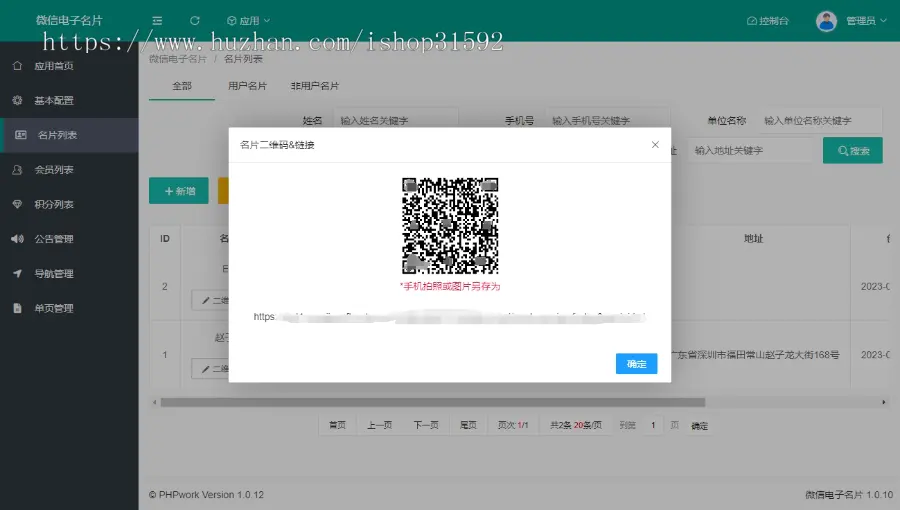
Task: Click the 输入单位名称关键字 input field
Action: coord(818,120)
